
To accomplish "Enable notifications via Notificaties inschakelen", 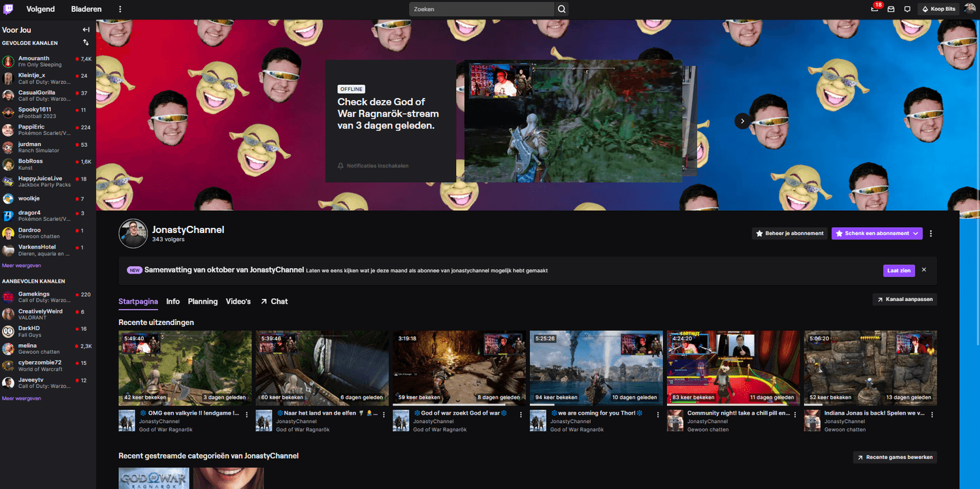I will coord(373,166).
